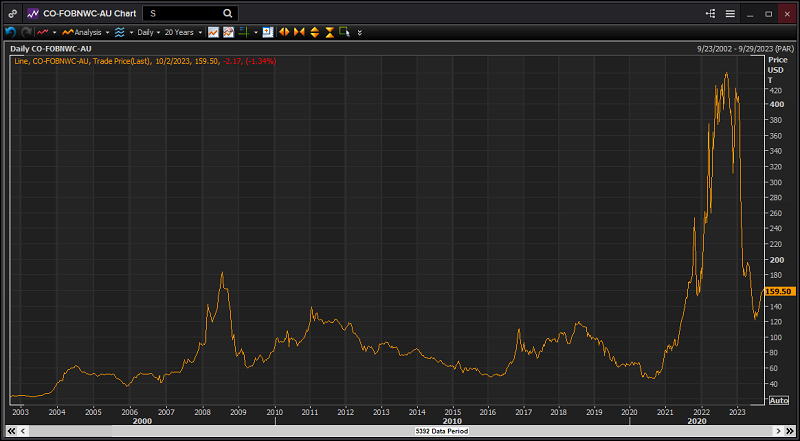Click the horizontal compress arrows icon
Image resolution: width=800 pixels, height=441 pixels.
coord(299,32)
